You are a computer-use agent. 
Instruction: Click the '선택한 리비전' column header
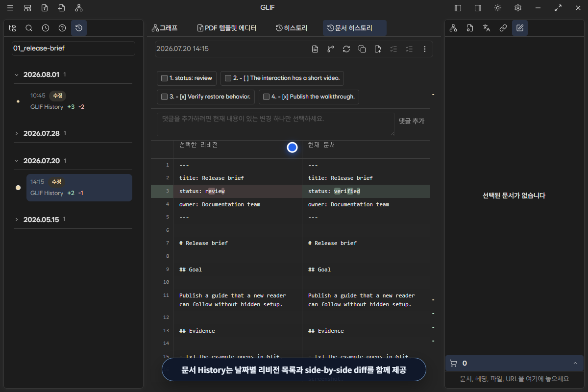pos(198,145)
